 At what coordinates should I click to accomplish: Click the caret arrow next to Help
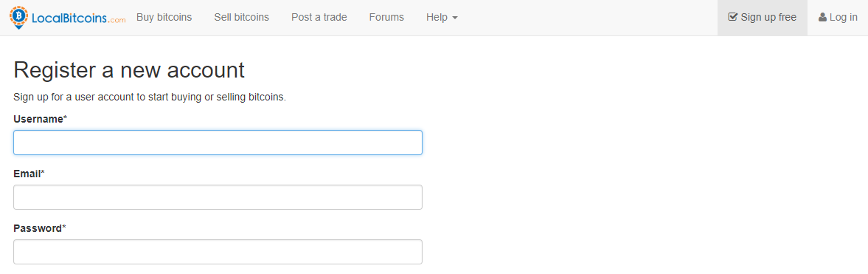455,18
